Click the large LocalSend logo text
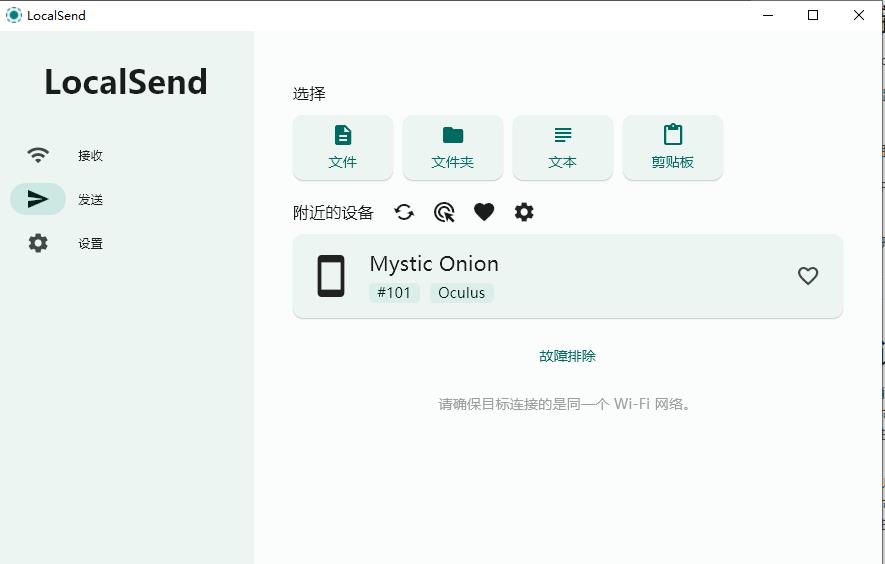This screenshot has height=564, width=885. [126, 82]
